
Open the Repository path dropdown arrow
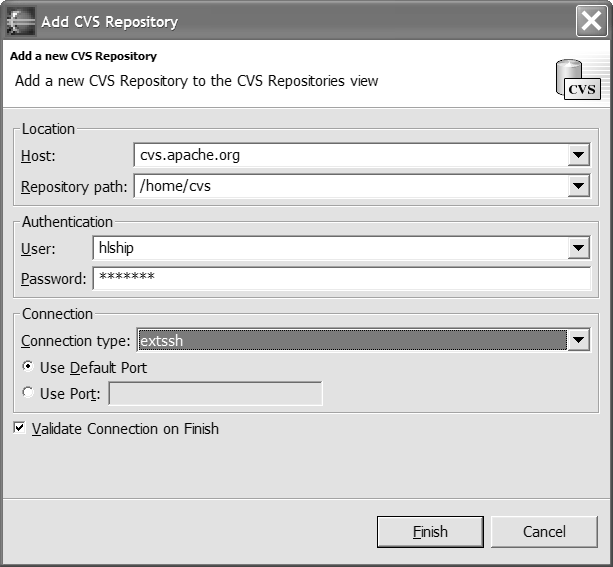click(x=578, y=186)
